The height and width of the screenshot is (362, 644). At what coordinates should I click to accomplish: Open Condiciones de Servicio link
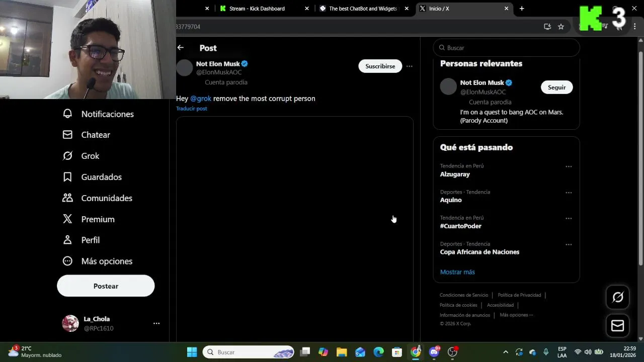pyautogui.click(x=464, y=295)
